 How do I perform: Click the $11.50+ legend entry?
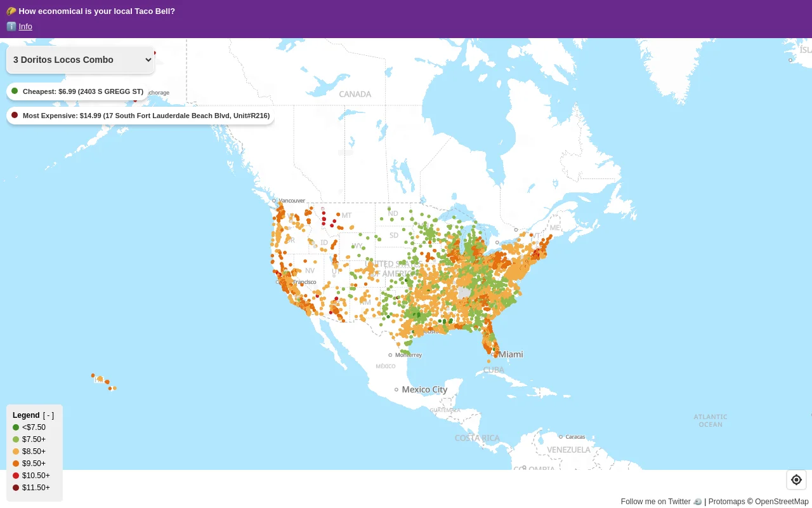pyautogui.click(x=31, y=488)
